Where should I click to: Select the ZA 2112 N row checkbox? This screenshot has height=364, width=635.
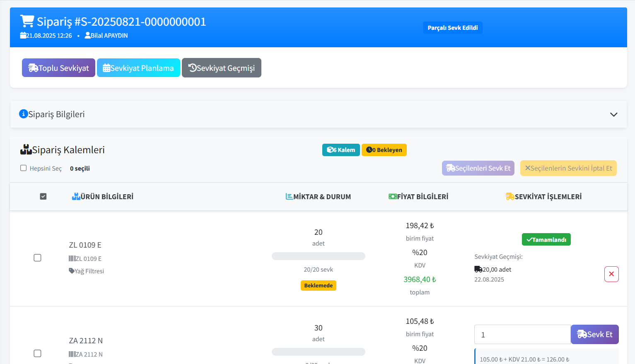[37, 353]
